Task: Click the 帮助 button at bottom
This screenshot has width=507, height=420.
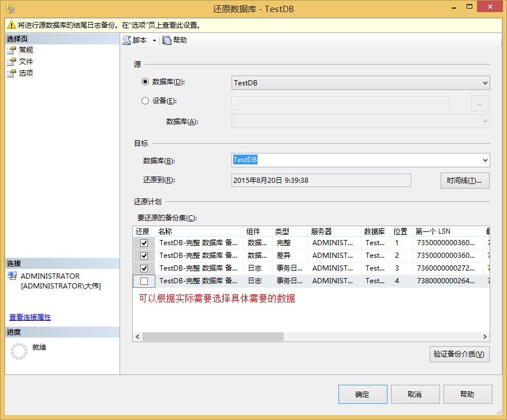Action: pos(468,394)
